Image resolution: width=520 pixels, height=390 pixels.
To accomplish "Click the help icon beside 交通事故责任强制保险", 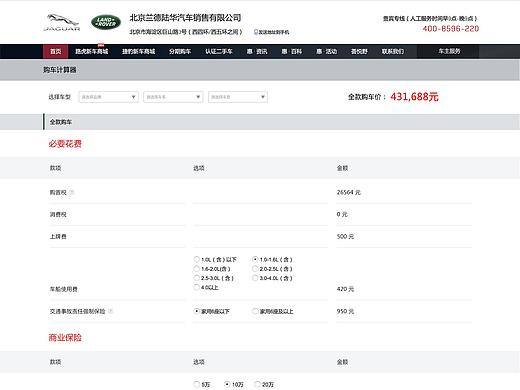I will click(111, 311).
